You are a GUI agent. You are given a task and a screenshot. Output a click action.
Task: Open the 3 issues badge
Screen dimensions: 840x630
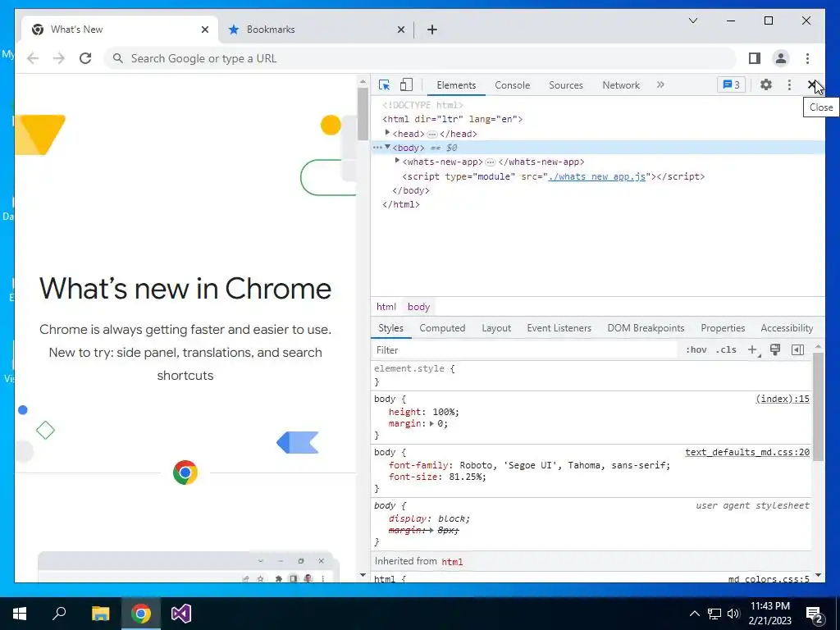[x=731, y=84]
